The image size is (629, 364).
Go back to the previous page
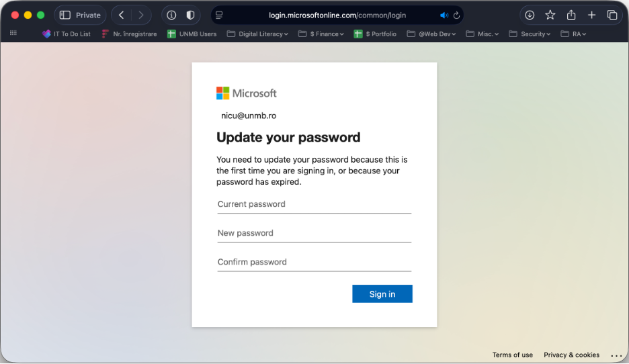coord(121,15)
